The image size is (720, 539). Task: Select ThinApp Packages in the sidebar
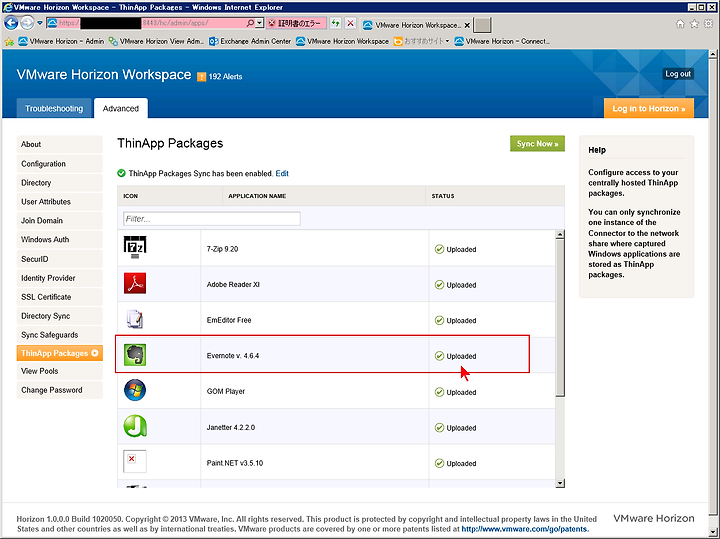coord(60,353)
